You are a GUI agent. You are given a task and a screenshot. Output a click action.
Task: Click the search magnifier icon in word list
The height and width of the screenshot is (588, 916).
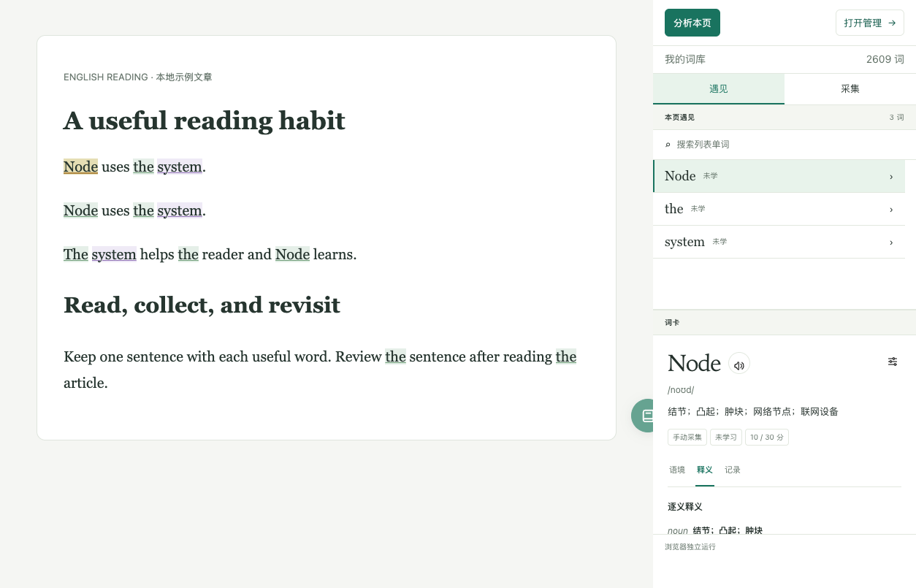coord(668,145)
